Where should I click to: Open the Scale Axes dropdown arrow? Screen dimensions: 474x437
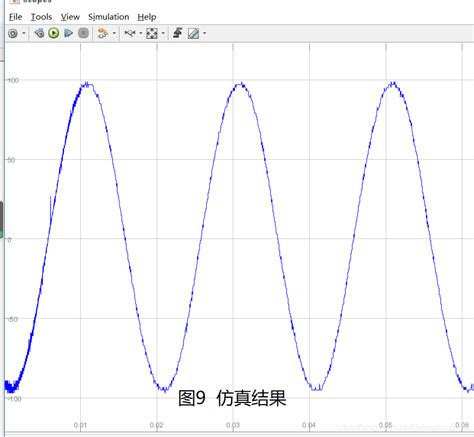163,33
